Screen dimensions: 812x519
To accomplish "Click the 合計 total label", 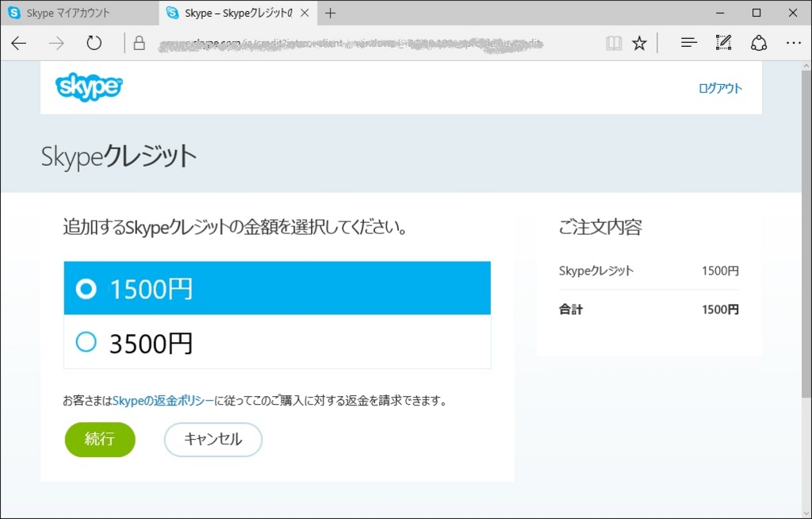I will click(571, 309).
